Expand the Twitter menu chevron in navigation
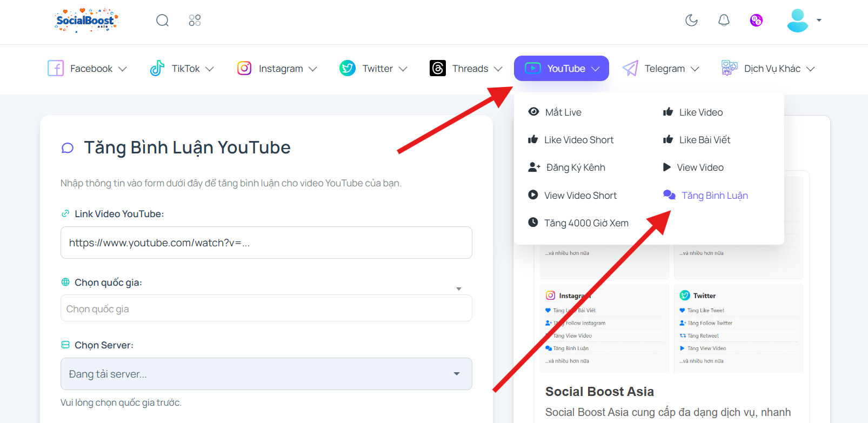This screenshot has height=423, width=868. 403,69
